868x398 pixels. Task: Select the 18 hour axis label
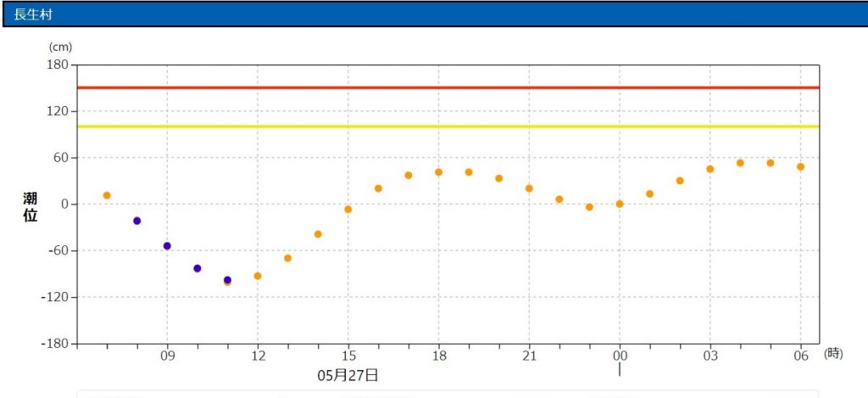[438, 356]
